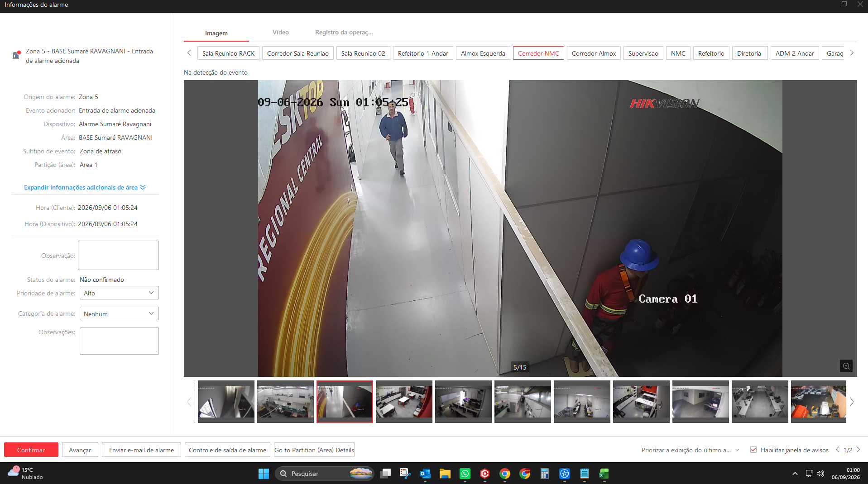Show next thumbnails with right chevron

point(852,402)
